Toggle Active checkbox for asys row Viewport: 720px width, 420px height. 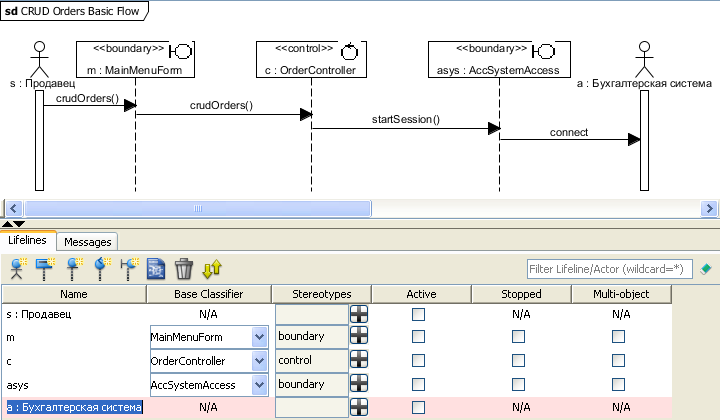(x=418, y=384)
